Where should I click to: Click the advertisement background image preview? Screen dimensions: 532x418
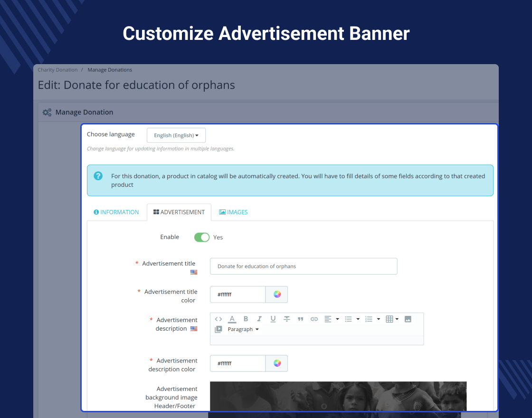338,396
